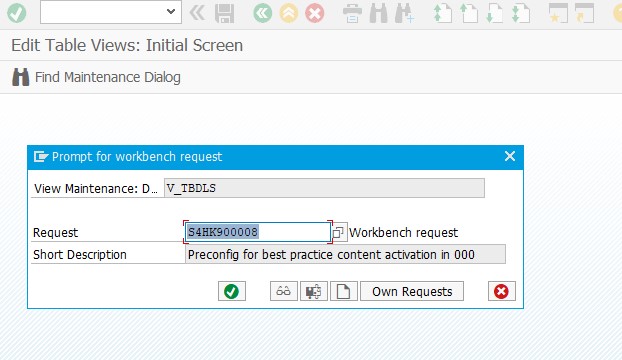The image size is (622, 360).
Task: Click the red Cancel toolbar icon
Action: pyautogui.click(x=315, y=13)
